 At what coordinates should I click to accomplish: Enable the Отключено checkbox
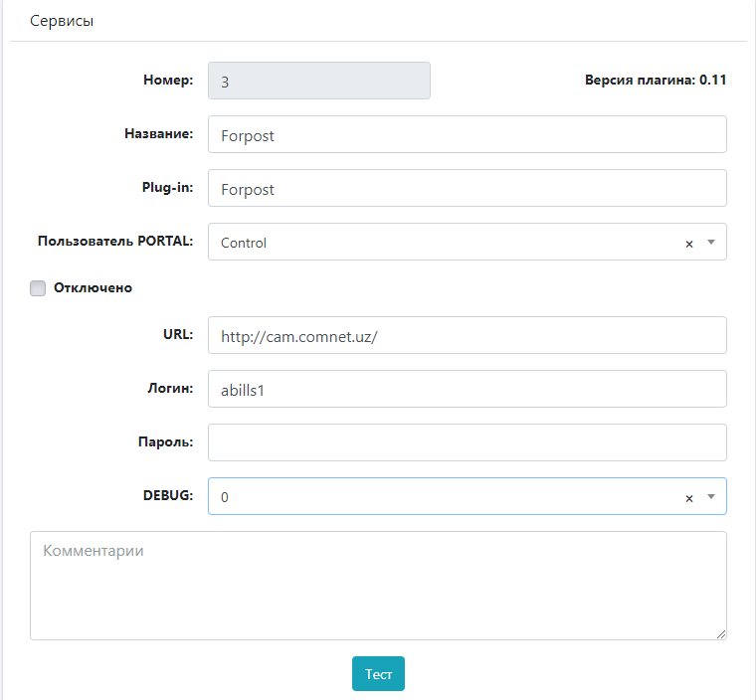(x=38, y=288)
